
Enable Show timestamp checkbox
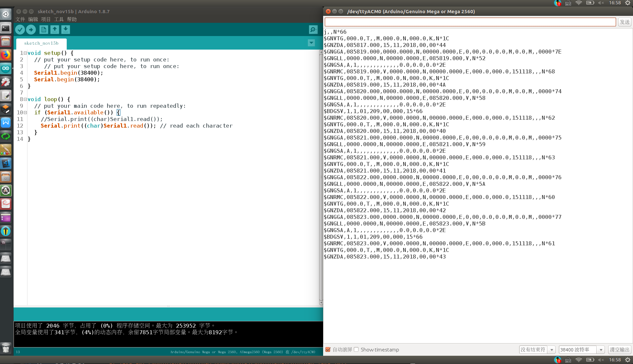pyautogui.click(x=356, y=349)
